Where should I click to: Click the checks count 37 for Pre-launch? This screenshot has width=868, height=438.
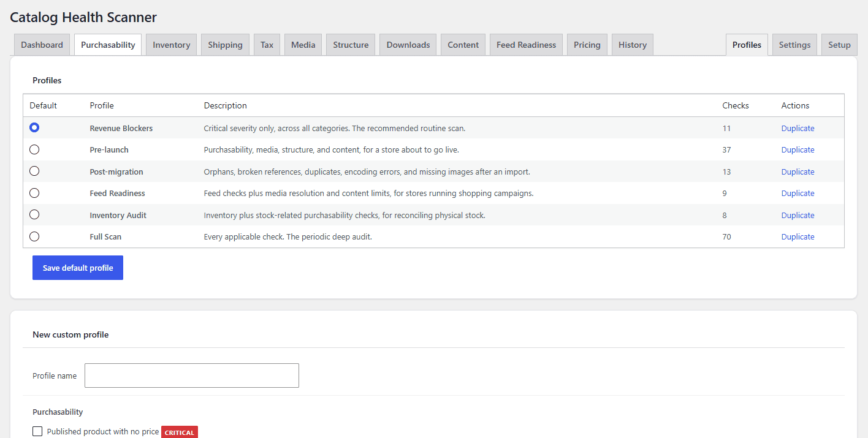[x=726, y=149]
